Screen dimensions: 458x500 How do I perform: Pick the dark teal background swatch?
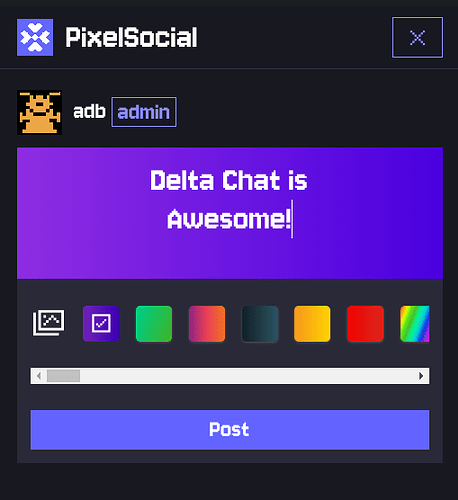[x=260, y=324]
